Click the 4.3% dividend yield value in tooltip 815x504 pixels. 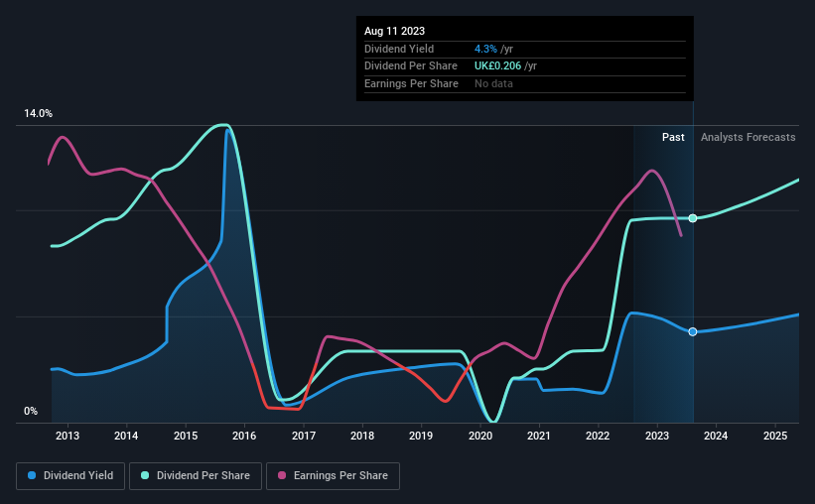pyautogui.click(x=485, y=49)
